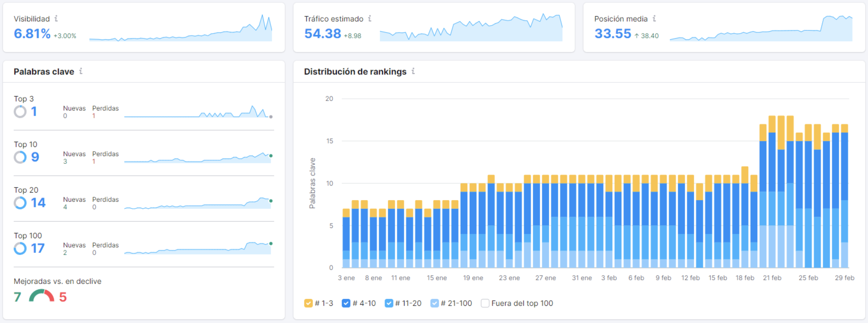The width and height of the screenshot is (868, 323).
Task: Toggle the # 21-100 legend checkbox
Action: pyautogui.click(x=434, y=303)
